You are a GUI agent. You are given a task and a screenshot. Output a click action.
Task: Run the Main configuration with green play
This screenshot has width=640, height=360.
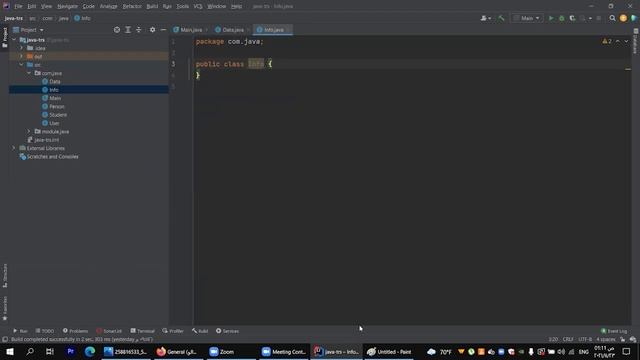[x=551, y=18]
